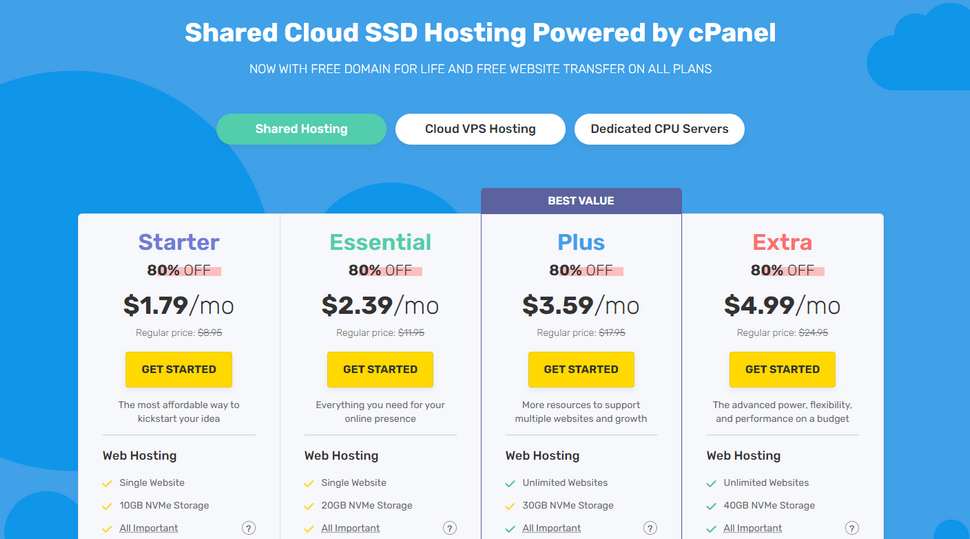This screenshot has height=539, width=970.
Task: Click 40GB NVMe Storage feature text
Action: (769, 506)
